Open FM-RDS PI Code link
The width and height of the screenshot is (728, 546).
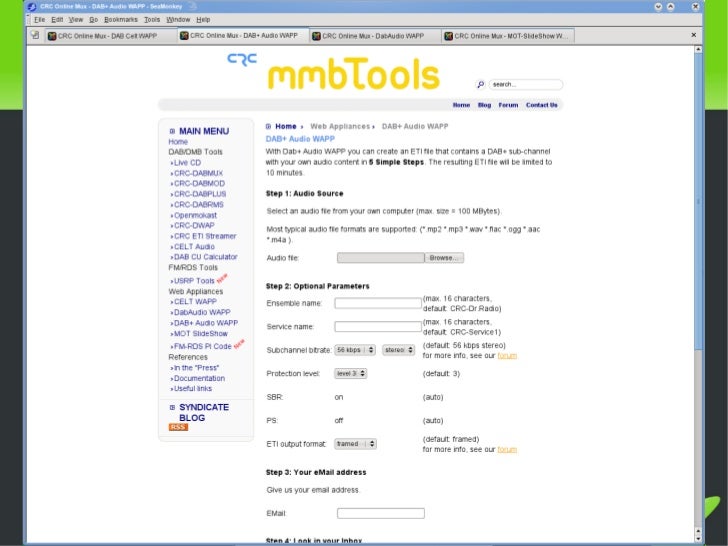coord(202,346)
